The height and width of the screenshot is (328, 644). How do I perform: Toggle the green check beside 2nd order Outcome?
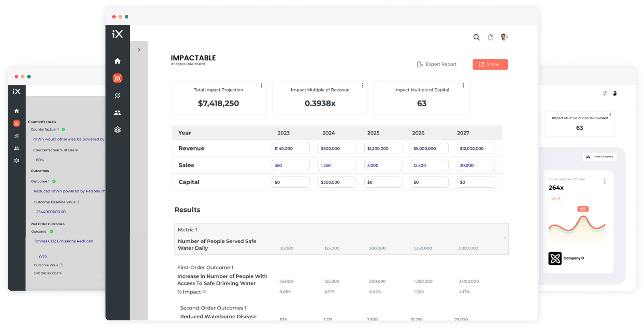click(x=52, y=231)
